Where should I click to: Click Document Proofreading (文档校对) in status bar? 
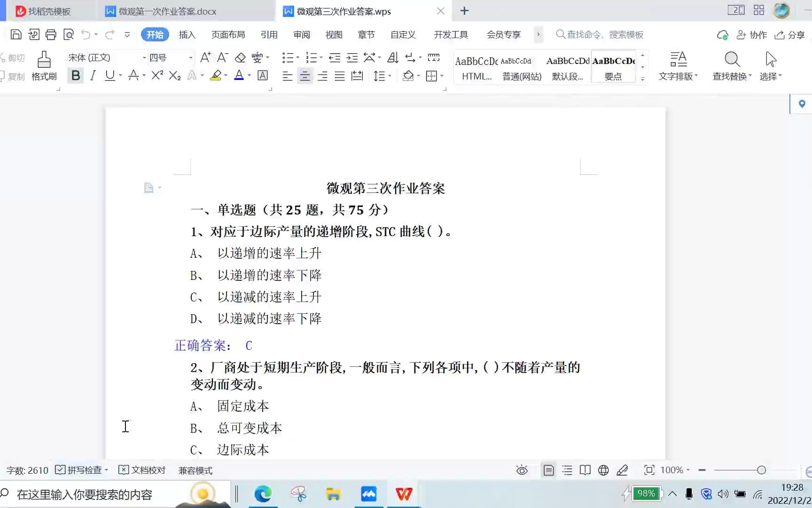(x=142, y=470)
